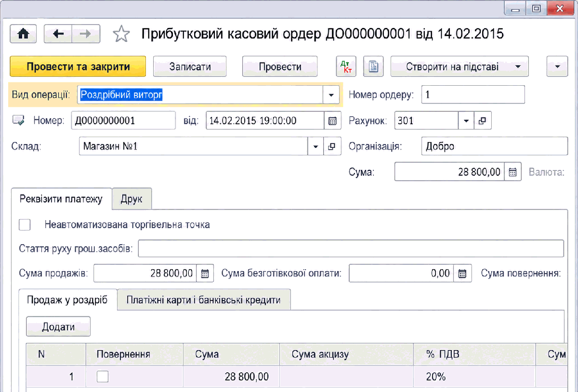This screenshot has width=578, height=392.
Task: Focus the Номер ордеру field
Action: [x=473, y=95]
